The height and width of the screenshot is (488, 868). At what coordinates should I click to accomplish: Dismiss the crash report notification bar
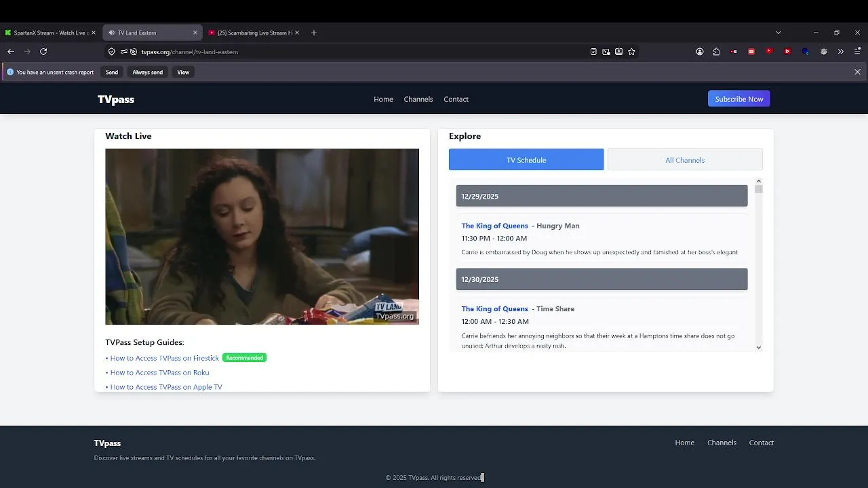(x=858, y=72)
